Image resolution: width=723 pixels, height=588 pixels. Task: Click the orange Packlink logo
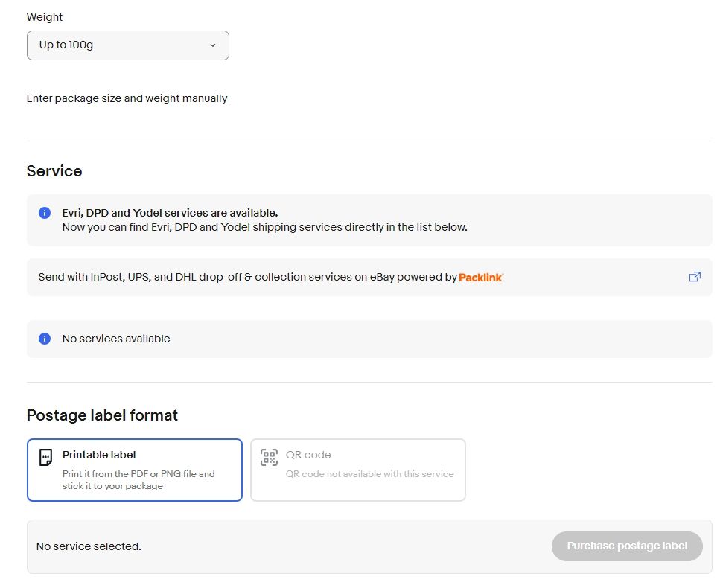[481, 278]
